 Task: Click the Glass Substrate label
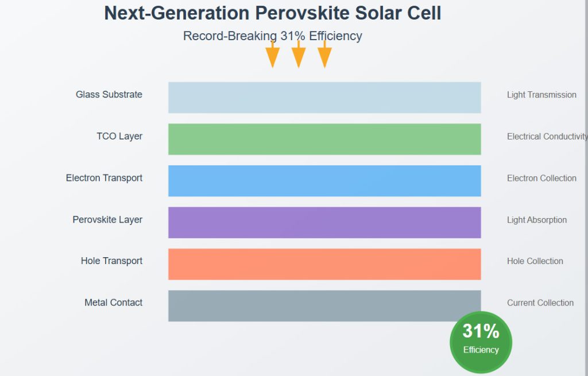click(109, 95)
